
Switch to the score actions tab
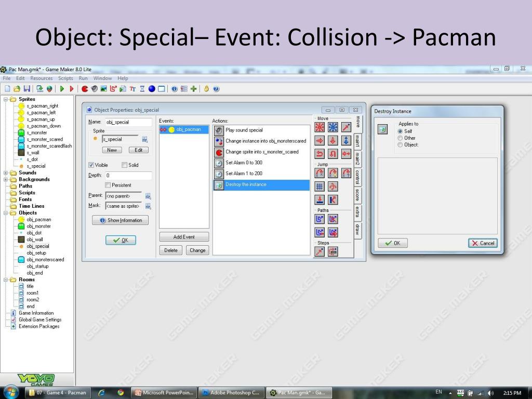coord(357,195)
